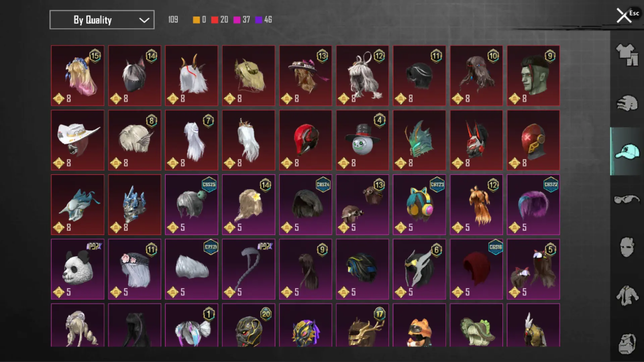
Task: Open the sunglasses eyewear category
Action: pos(627,199)
